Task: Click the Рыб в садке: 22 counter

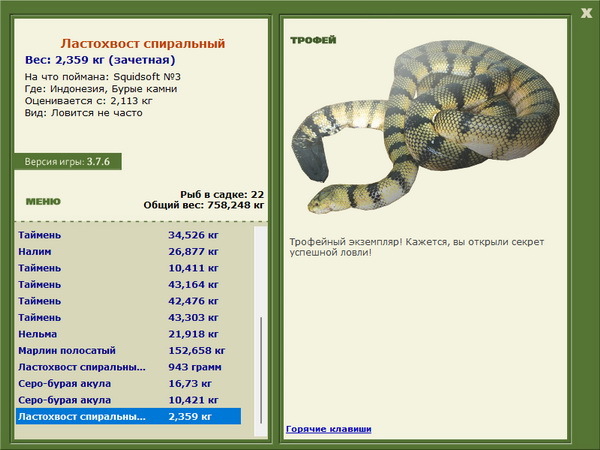Action: click(222, 194)
